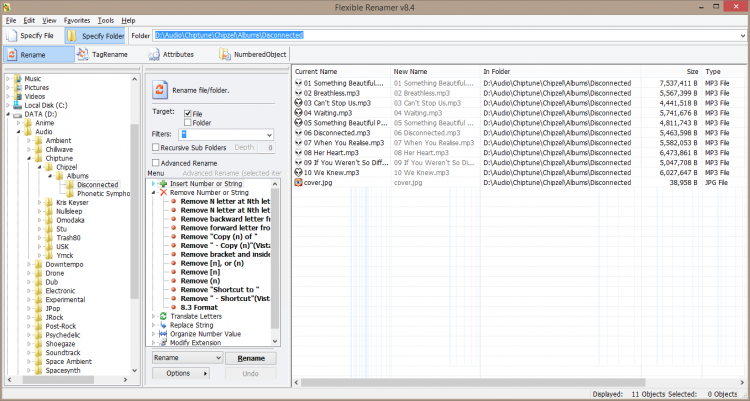Click the mp3 icon of 10 We Knew.mp3

(298, 172)
